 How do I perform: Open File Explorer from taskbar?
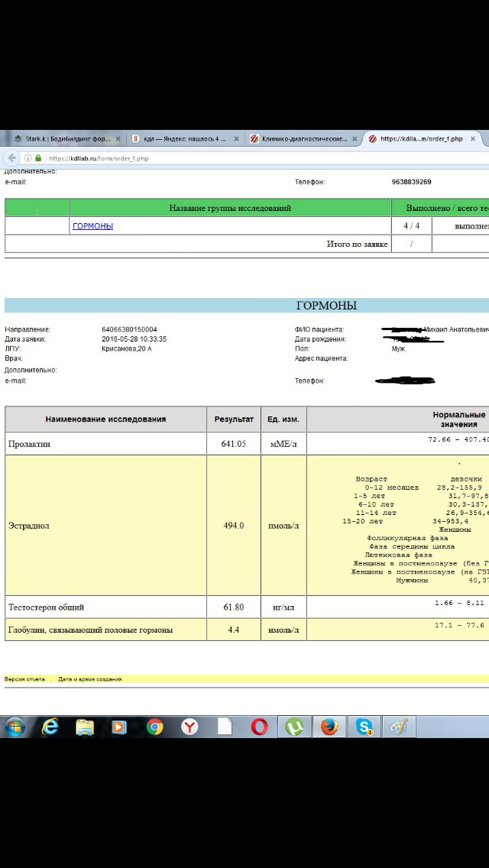click(x=85, y=727)
